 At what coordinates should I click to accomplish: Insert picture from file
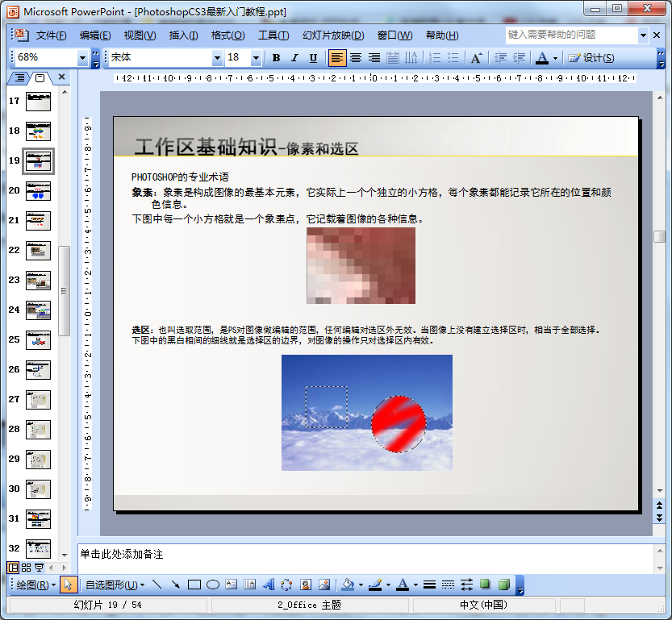point(324,585)
